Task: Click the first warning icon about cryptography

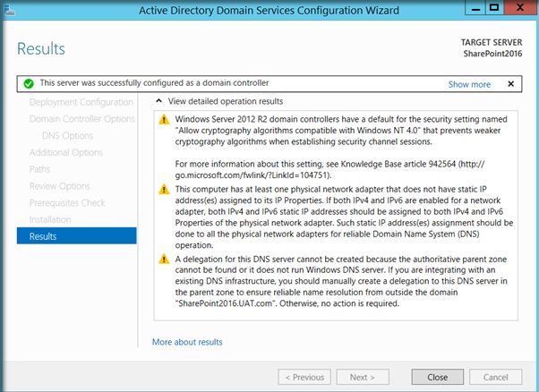Action: click(163, 119)
